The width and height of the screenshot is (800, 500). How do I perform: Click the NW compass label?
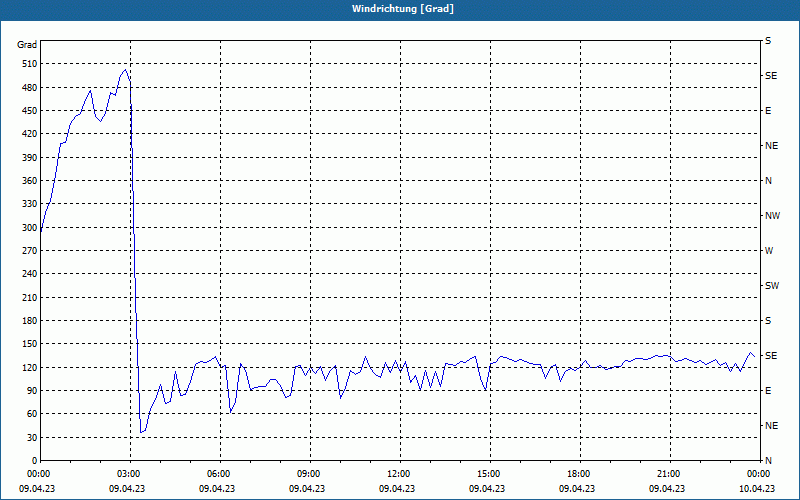point(772,216)
